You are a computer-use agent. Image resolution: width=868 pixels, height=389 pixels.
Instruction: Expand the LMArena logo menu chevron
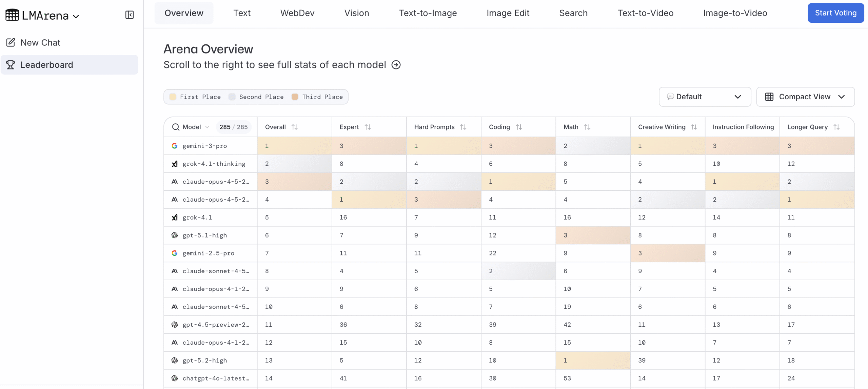coord(76,16)
